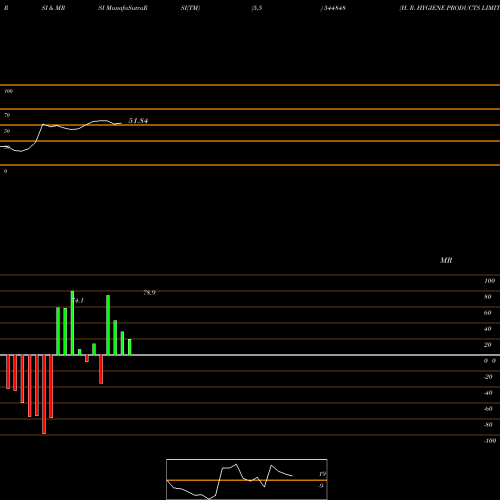The image size is (500, 500).
Task: Select the 'SI(TM)' header text
Action: (x=190, y=8)
